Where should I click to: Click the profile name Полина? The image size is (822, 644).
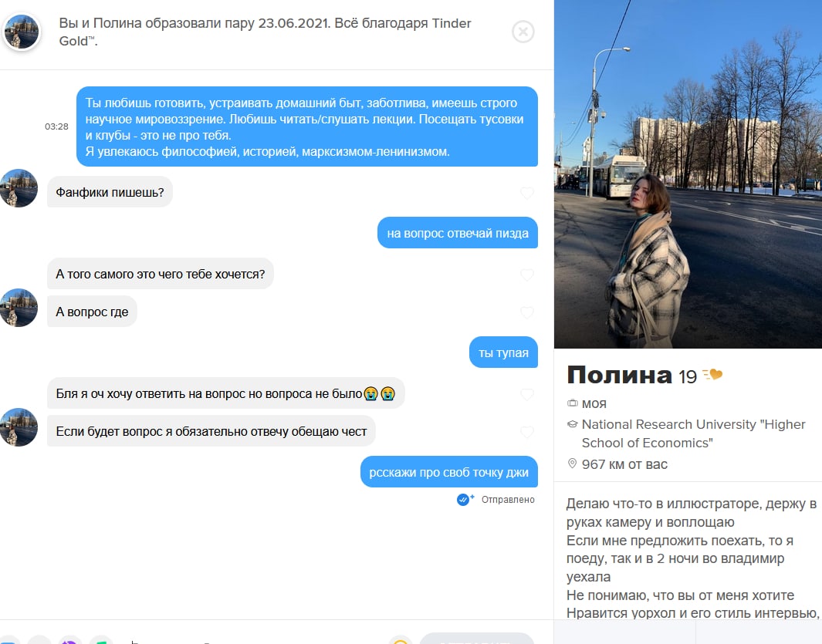pos(619,375)
